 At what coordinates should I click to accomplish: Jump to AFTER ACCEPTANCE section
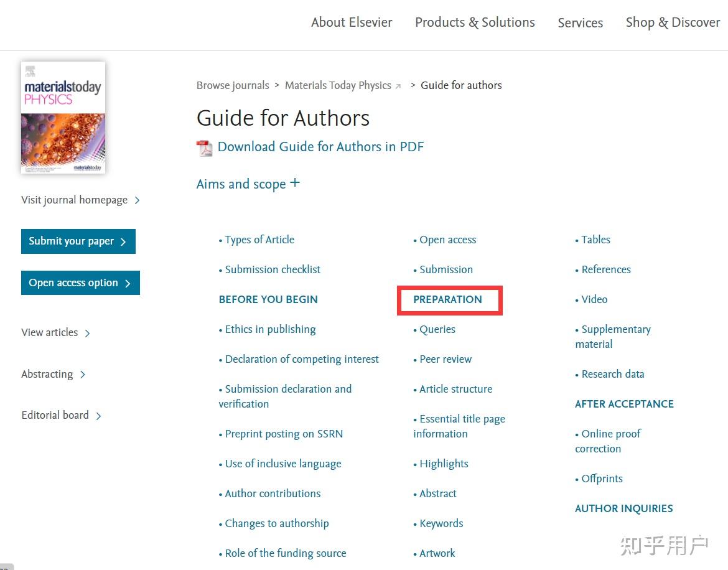(625, 404)
